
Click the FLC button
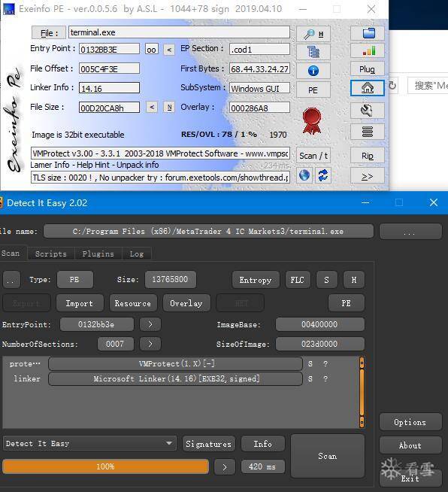tap(297, 280)
